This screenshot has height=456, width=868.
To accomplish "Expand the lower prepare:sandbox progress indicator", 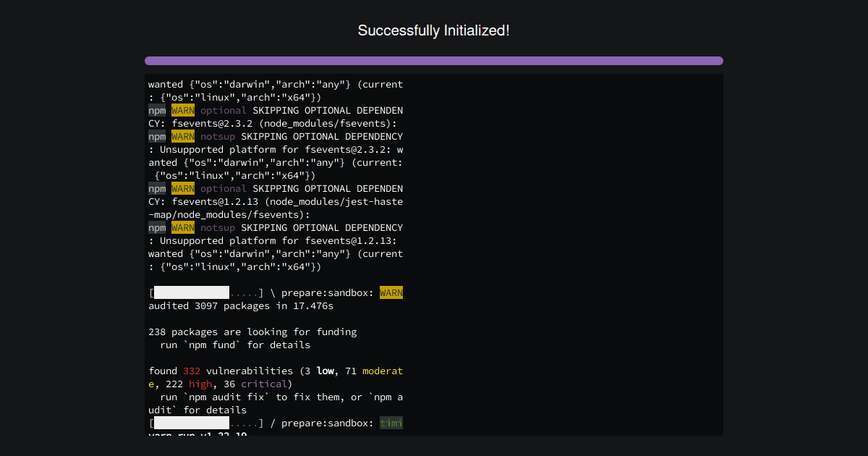I will tap(188, 423).
